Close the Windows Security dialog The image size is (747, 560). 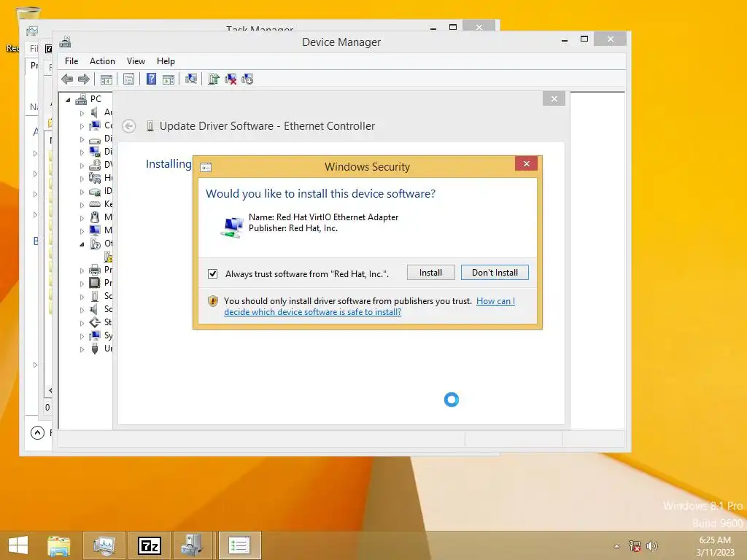point(527,164)
